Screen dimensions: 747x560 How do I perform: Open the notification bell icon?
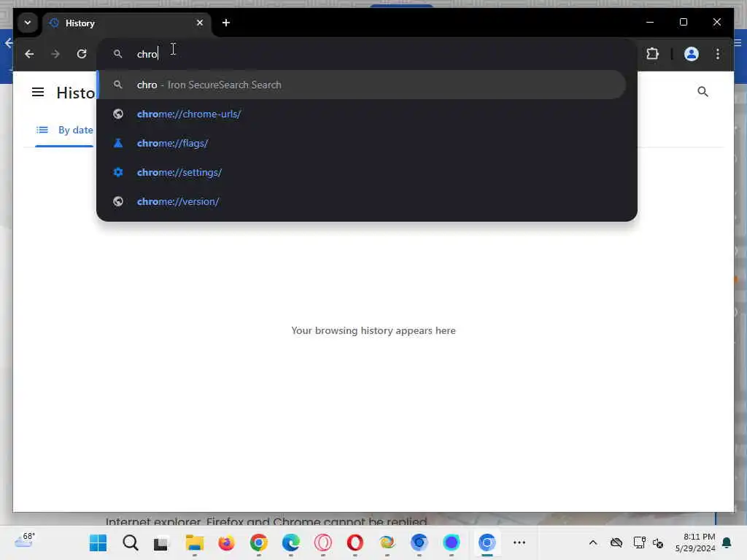727,542
